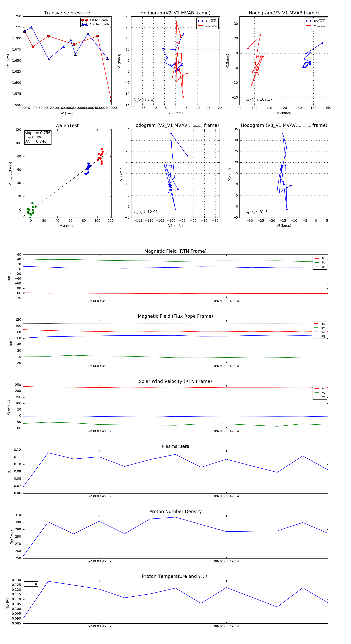Click "09/30 03:49:14" tick under Solar Wind Velocity plot
The width and height of the screenshot is (351, 644).
click(226, 431)
